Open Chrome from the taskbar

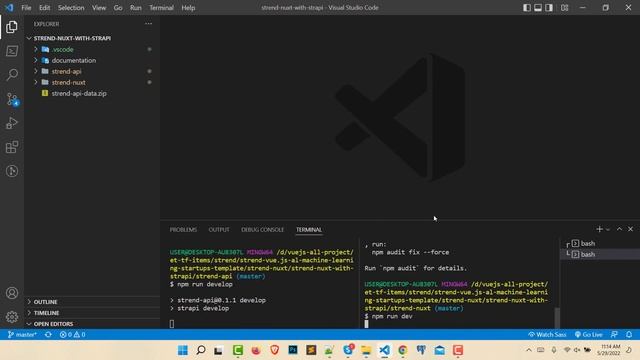click(403, 350)
